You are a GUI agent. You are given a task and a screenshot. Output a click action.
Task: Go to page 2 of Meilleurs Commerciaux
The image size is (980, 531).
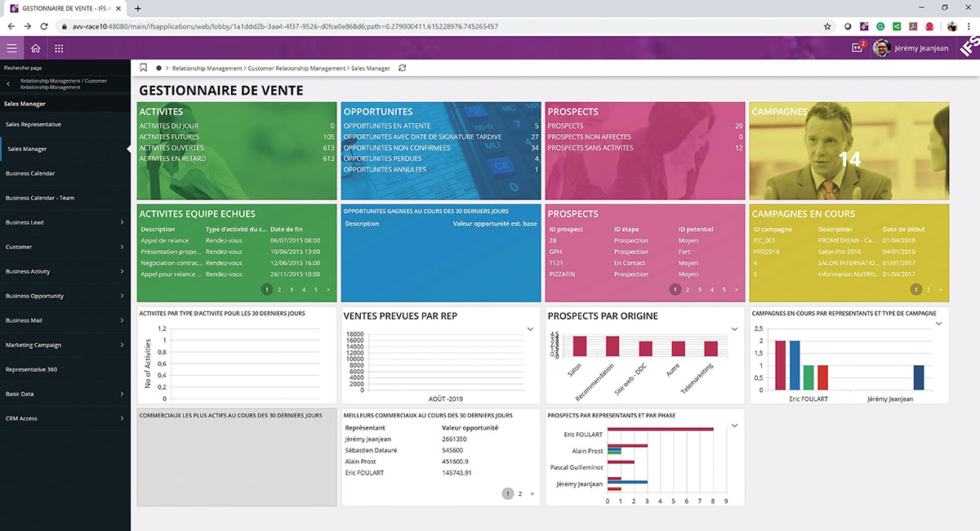(x=519, y=493)
